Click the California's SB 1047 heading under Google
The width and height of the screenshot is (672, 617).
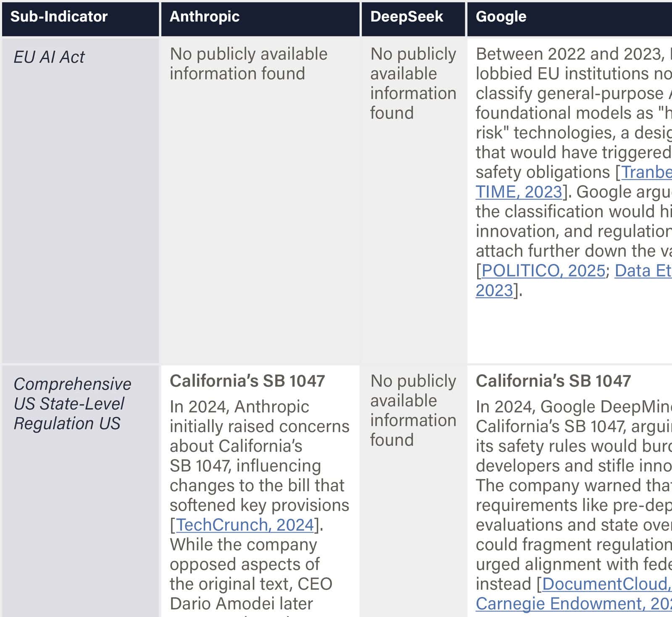coord(553,381)
